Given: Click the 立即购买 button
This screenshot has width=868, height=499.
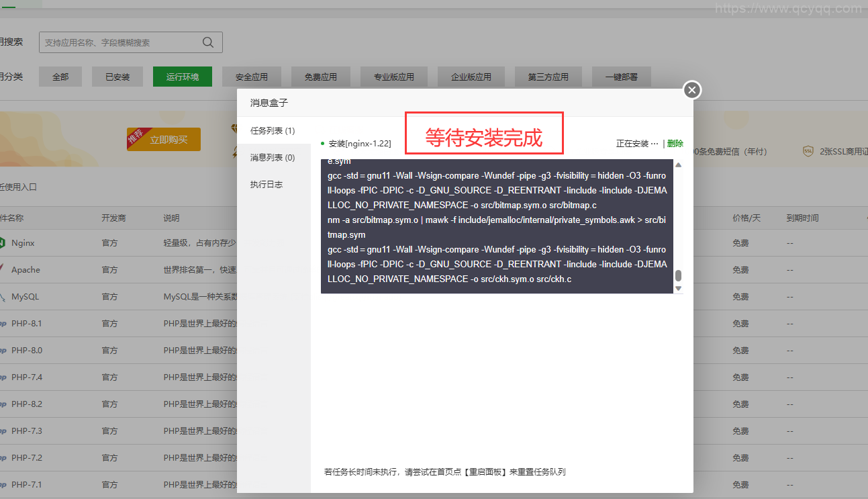Looking at the screenshot, I should click(164, 140).
